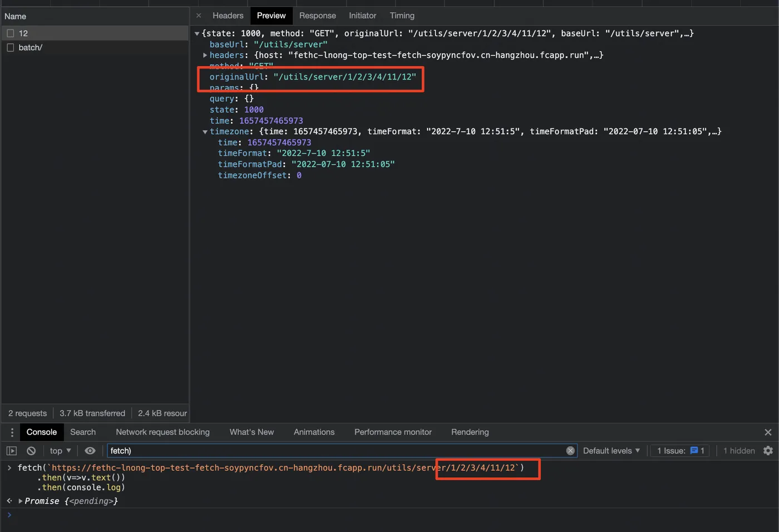Close the request details pane
Screen dimensions: 779x532
coord(199,16)
